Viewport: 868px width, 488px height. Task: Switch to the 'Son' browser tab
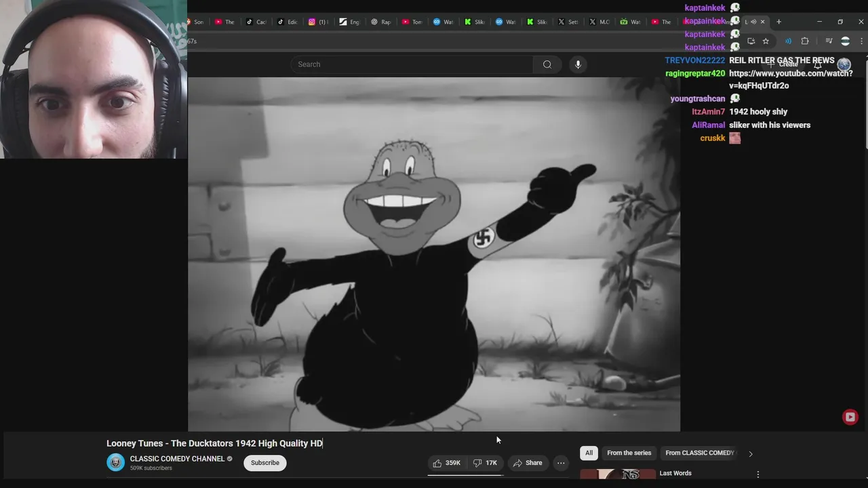196,22
